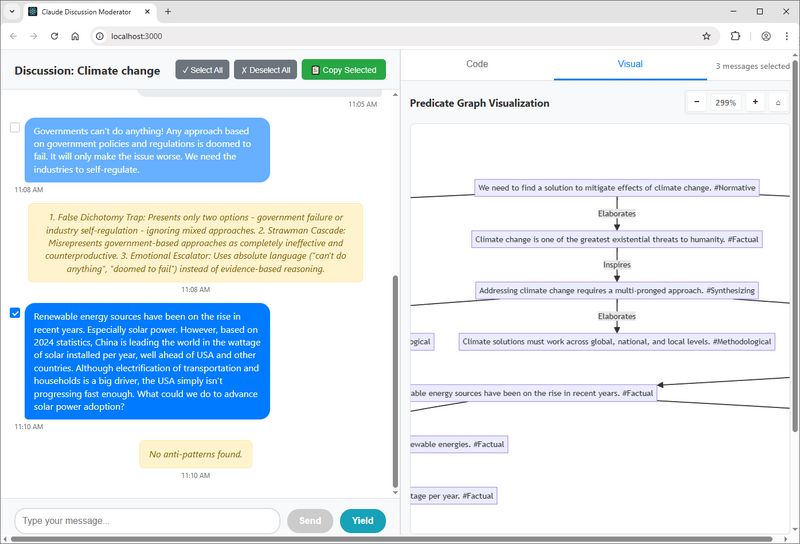
Task: Click the chat panel vertical scrollbar thumb
Action: click(395, 381)
